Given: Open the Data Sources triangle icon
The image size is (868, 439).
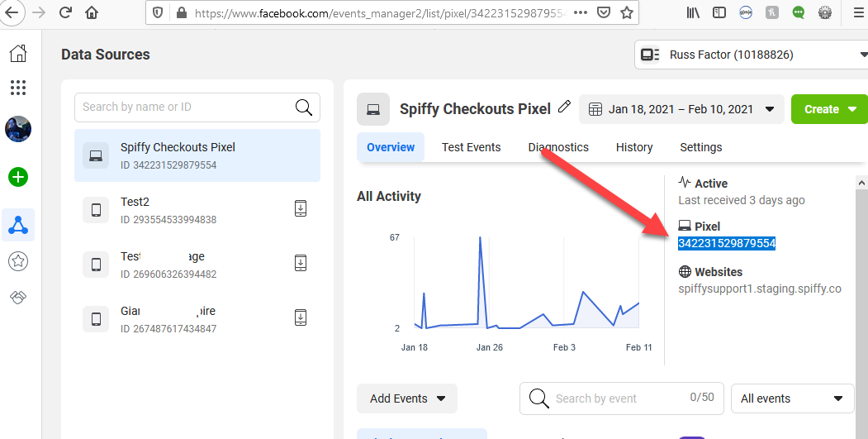Looking at the screenshot, I should [x=18, y=225].
